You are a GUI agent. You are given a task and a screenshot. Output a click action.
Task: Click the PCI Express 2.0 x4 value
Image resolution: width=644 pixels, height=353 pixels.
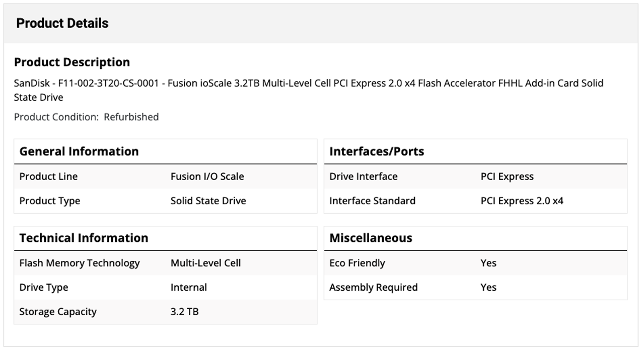coord(522,201)
